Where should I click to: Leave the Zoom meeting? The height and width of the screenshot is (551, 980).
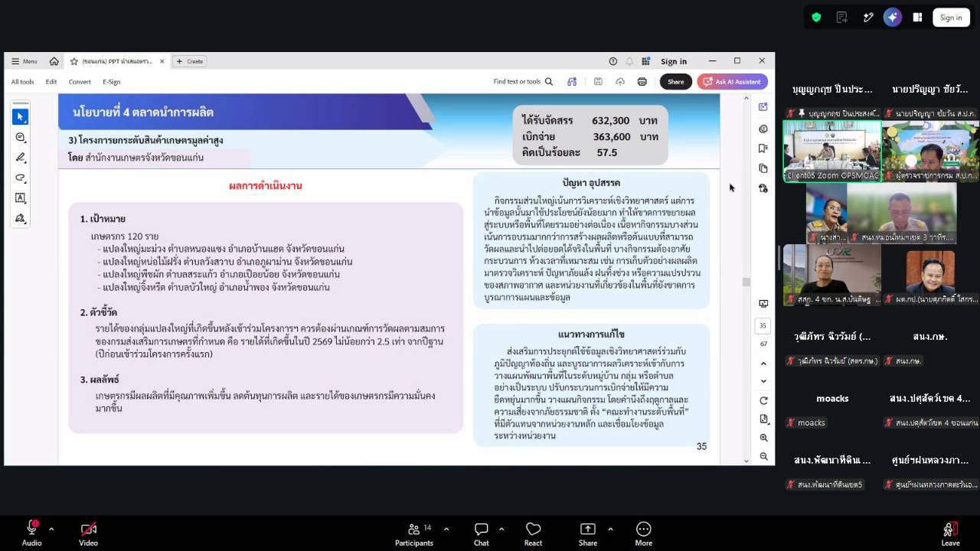point(950,533)
